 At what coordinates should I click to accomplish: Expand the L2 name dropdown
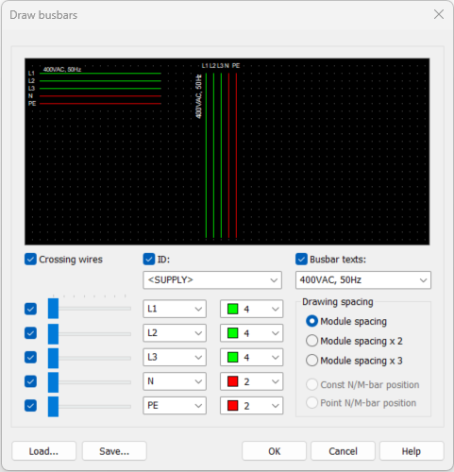pyautogui.click(x=175, y=333)
